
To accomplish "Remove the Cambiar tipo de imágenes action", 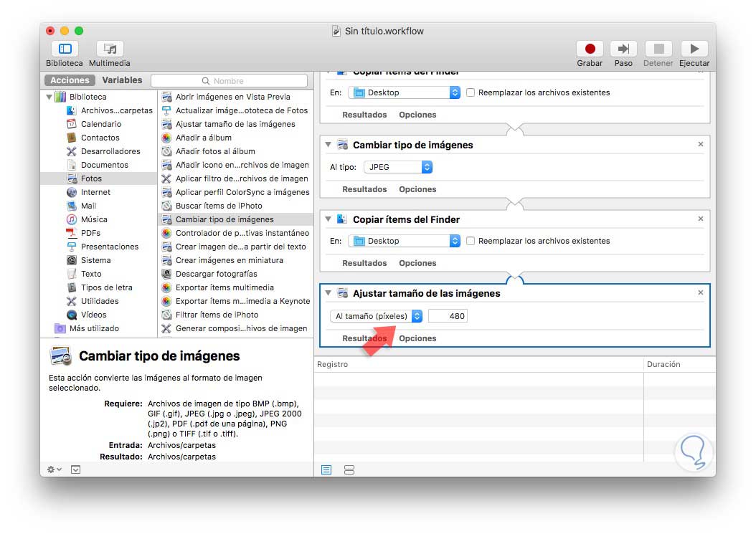I will (x=701, y=144).
